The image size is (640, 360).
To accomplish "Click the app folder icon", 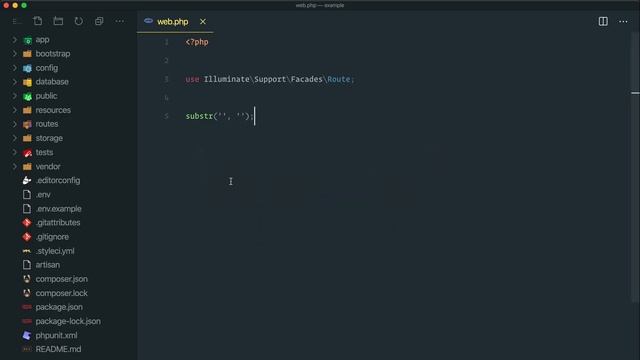I will (27, 40).
